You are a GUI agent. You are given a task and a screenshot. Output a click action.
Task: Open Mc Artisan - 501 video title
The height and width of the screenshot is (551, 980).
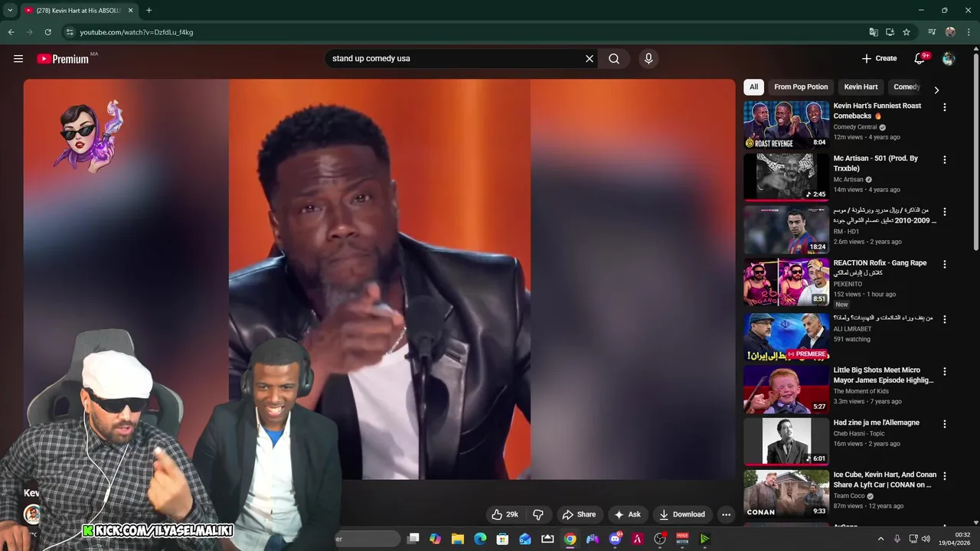coord(876,163)
